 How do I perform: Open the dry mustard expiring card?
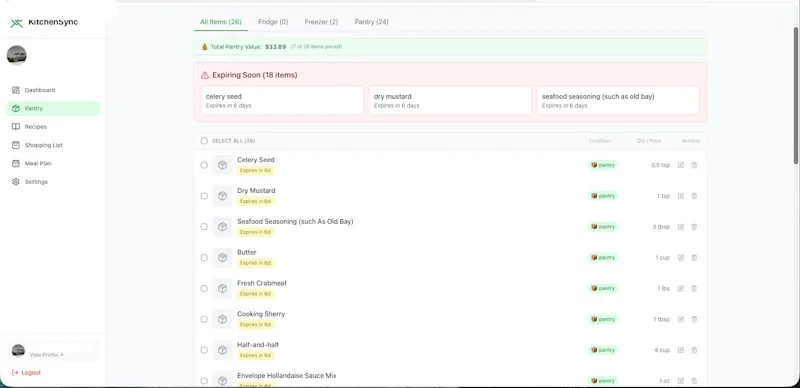(x=450, y=101)
